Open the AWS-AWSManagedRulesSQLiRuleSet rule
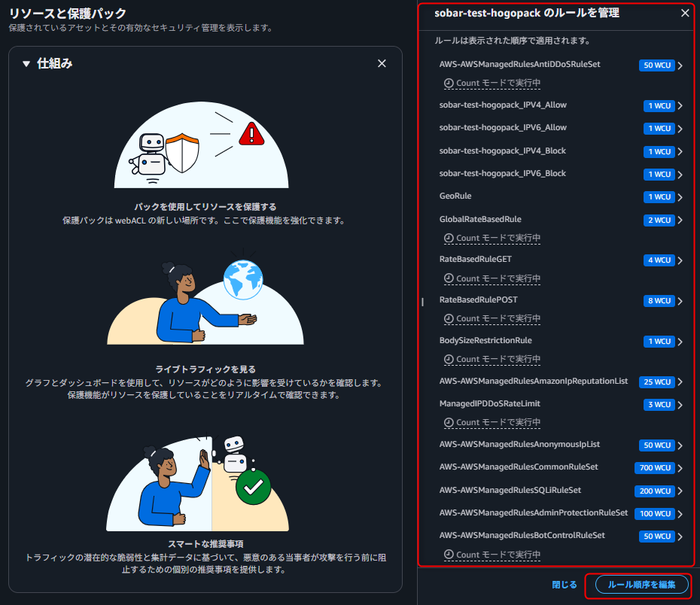The width and height of the screenshot is (700, 605). coord(510,491)
